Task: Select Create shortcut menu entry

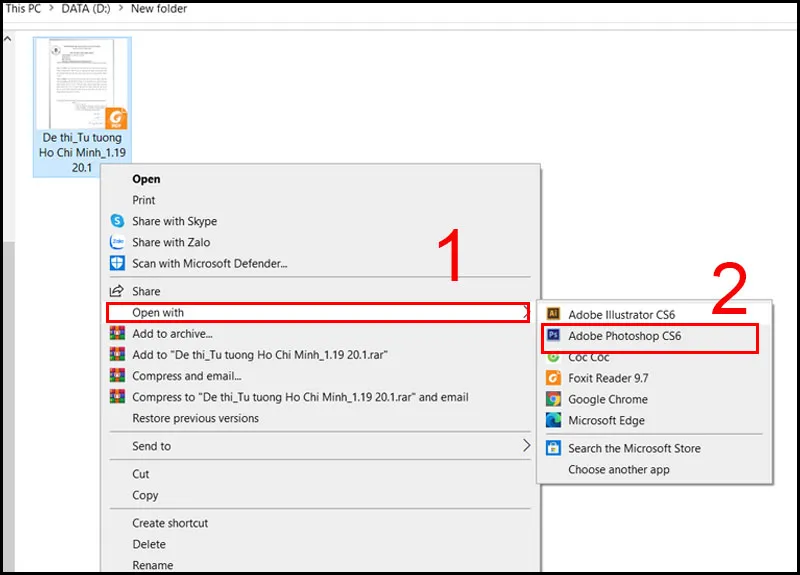Action: click(171, 523)
